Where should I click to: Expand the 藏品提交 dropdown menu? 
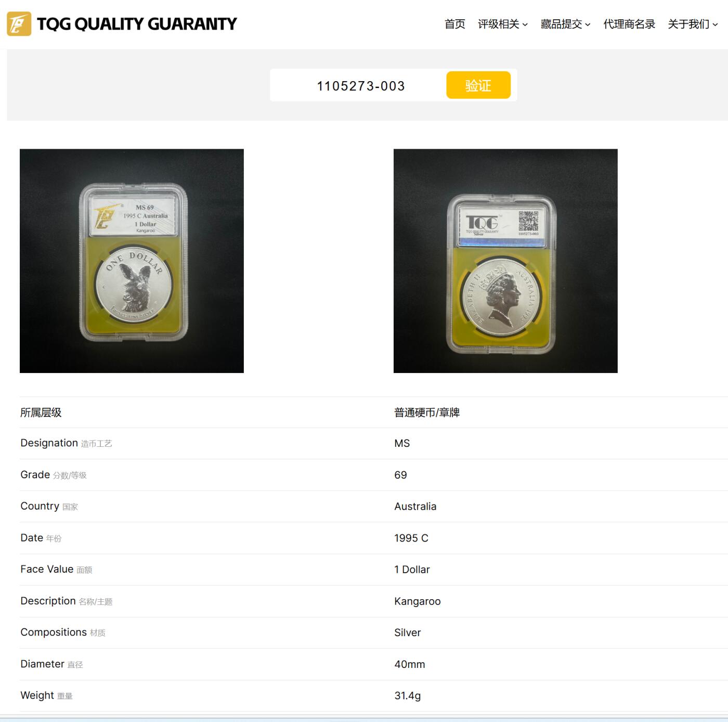point(565,24)
